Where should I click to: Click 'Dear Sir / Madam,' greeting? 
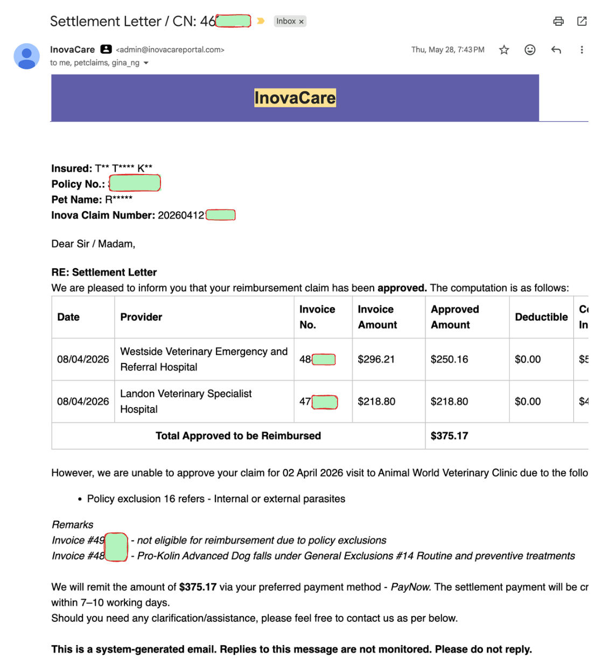(x=93, y=244)
